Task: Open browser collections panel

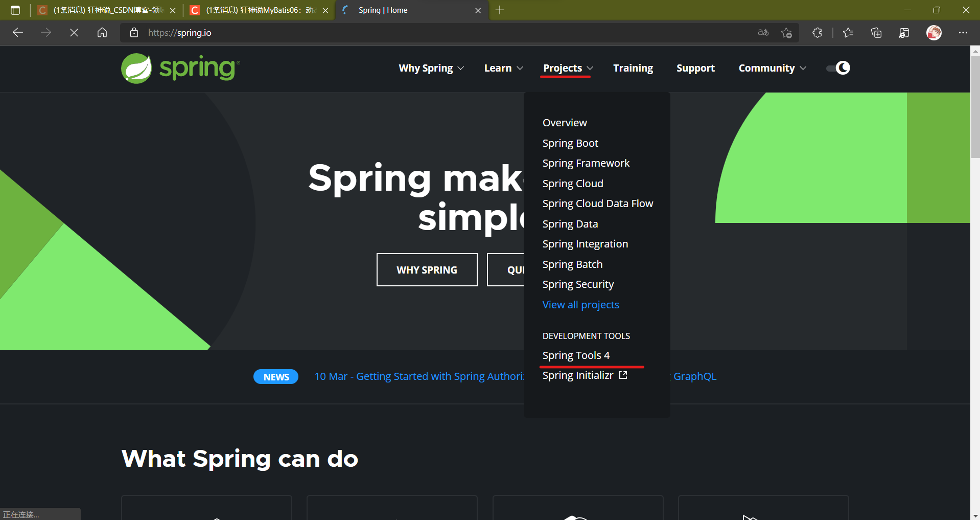Action: pyautogui.click(x=876, y=33)
